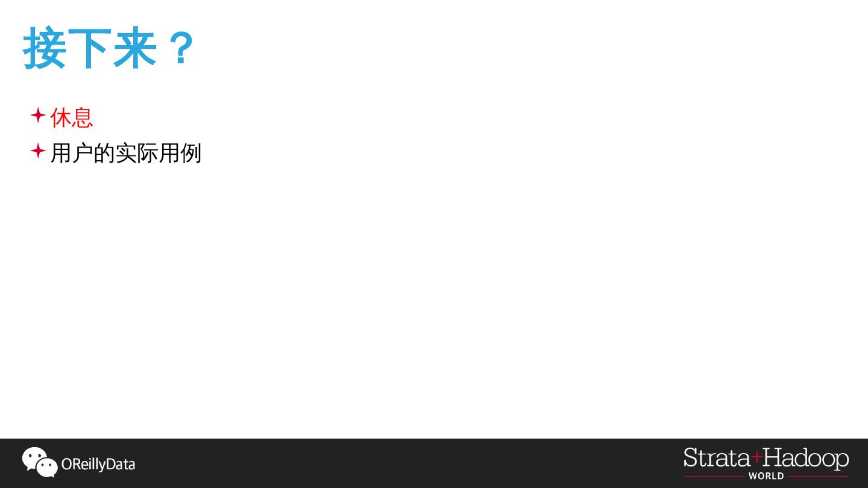Click the first character 接 in title
Viewport: 868px width, 488px height.
[x=45, y=49]
